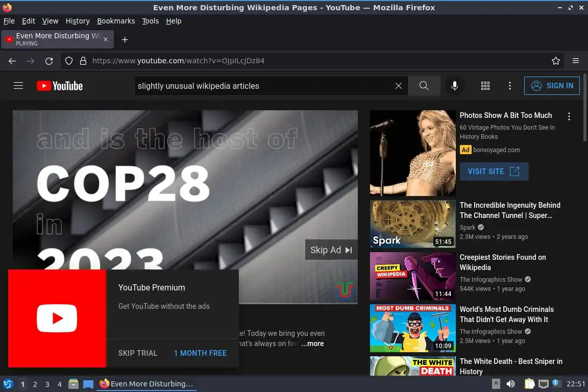
Task: Click the YouTube Premium red logo image
Action: pyautogui.click(x=57, y=318)
